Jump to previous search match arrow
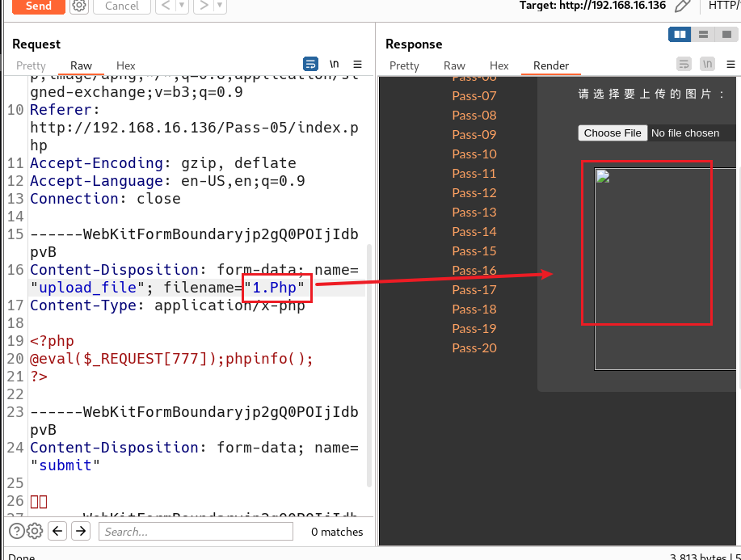Viewport: 741px width, 560px height. (x=57, y=531)
